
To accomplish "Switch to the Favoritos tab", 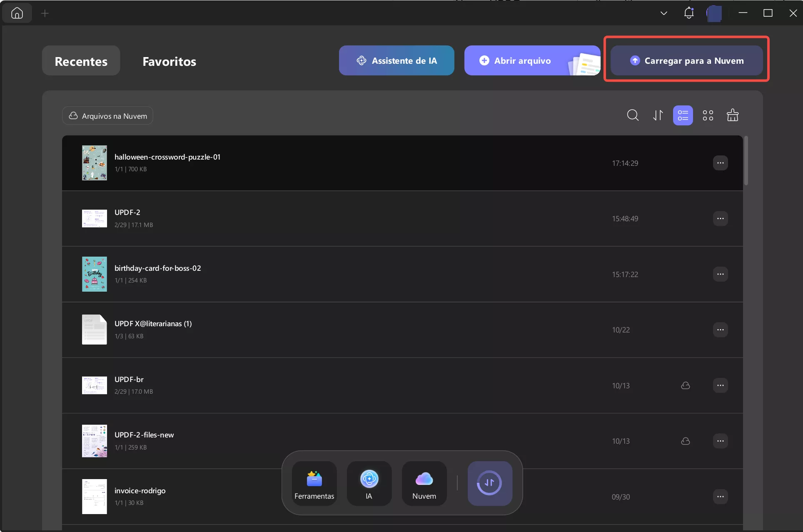I will pyautogui.click(x=169, y=61).
